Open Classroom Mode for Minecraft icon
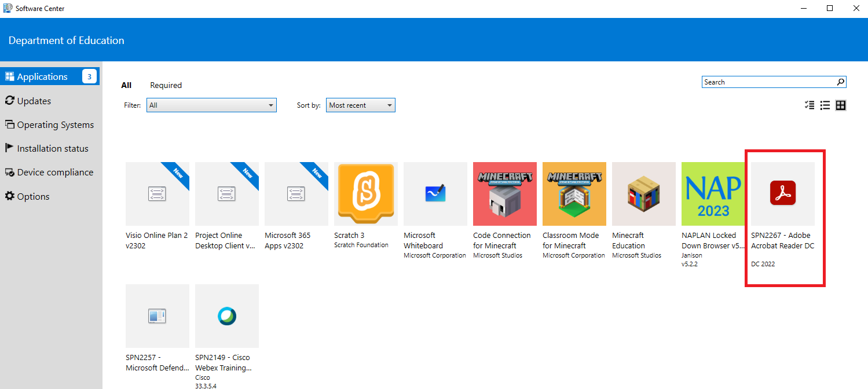Screen dimensions: 868x389 (574, 194)
